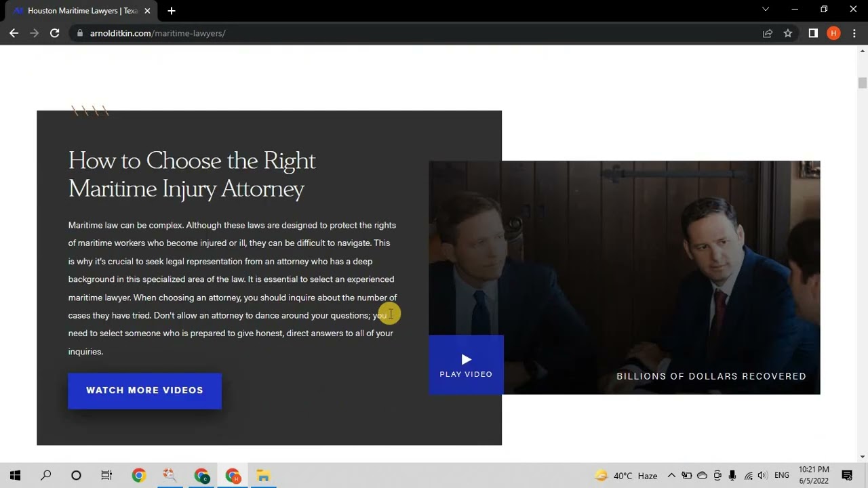Open Task View
The width and height of the screenshot is (868, 488).
pyautogui.click(x=106, y=476)
